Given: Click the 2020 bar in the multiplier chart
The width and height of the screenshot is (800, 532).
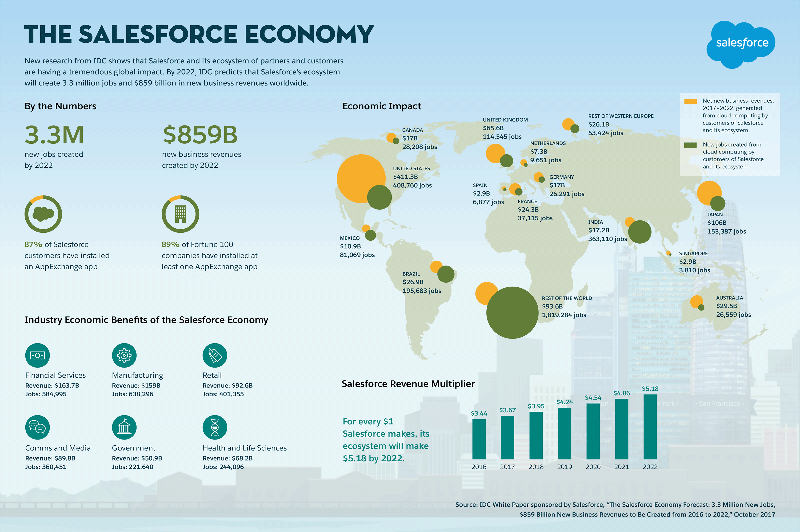Looking at the screenshot, I should point(593,431).
